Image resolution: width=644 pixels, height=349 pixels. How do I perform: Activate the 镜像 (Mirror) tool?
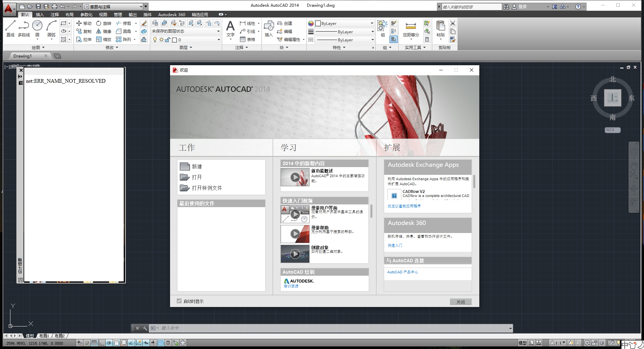105,31
